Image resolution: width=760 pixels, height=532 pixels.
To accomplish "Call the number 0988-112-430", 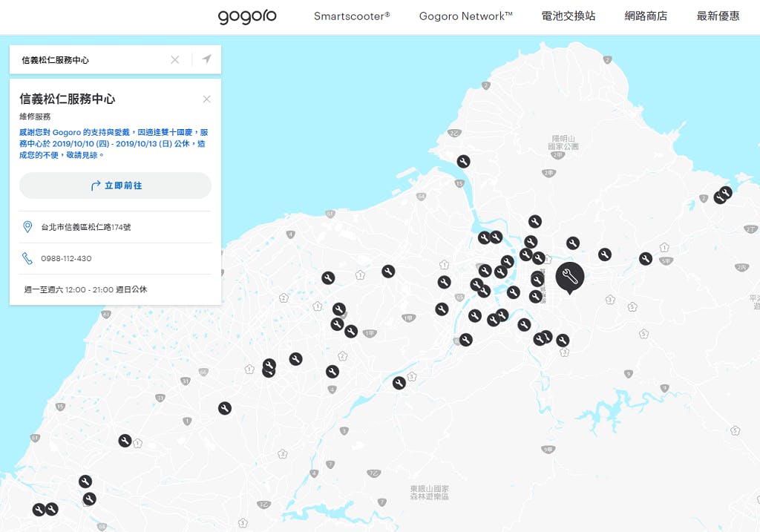I will click(66, 258).
